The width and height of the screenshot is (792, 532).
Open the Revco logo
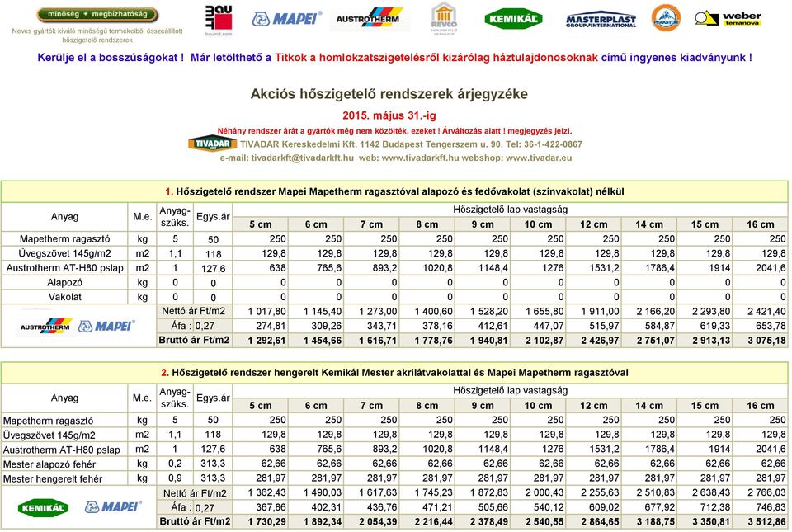[444, 19]
